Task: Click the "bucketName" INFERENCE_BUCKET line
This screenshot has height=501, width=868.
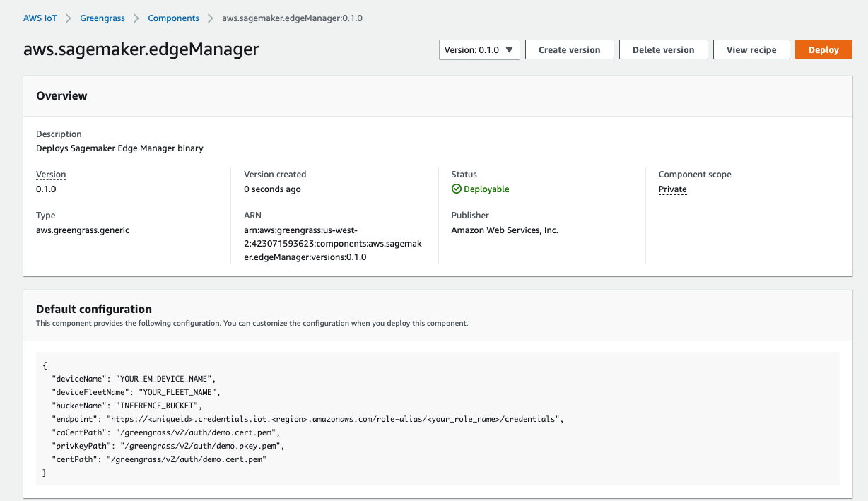Action: tap(127, 406)
